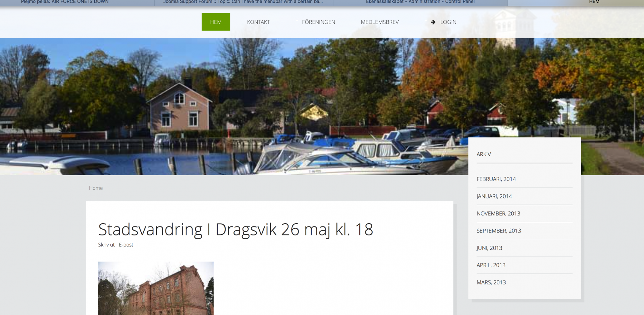This screenshot has height=315, width=644.
Task: Open the MEDLEMSBREV menu item
Action: pos(380,22)
